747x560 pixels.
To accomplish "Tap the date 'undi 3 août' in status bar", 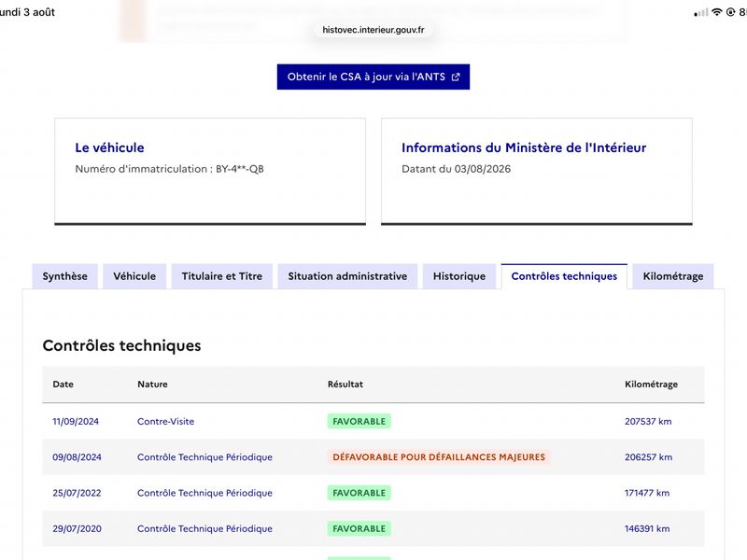I will pos(27,12).
